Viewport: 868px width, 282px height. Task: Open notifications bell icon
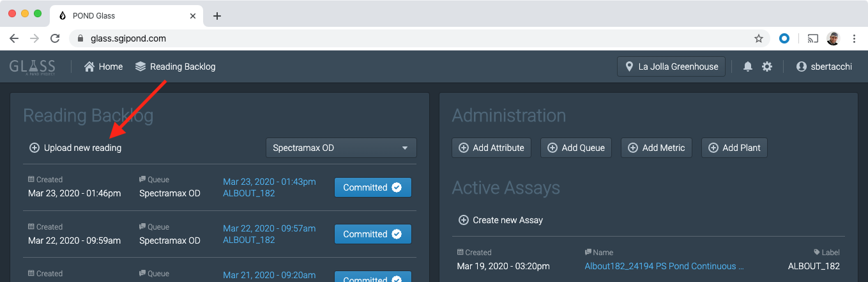coord(748,67)
